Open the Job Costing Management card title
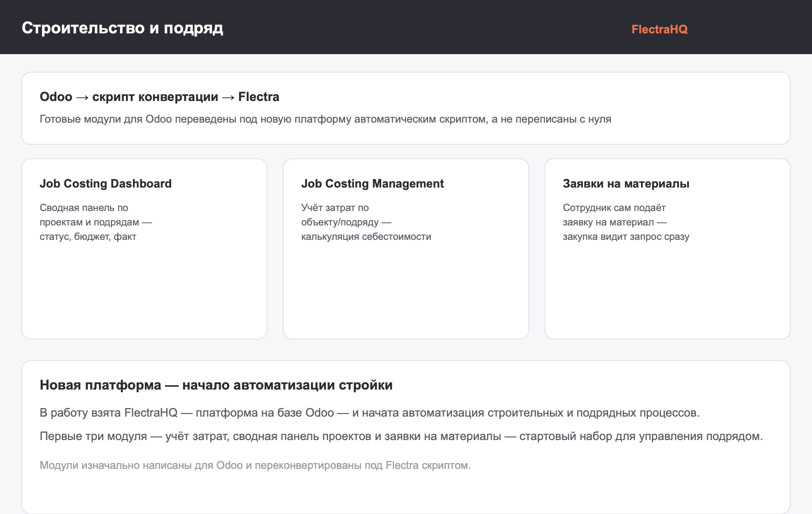Screen dimensions: 812x514 click(x=373, y=184)
